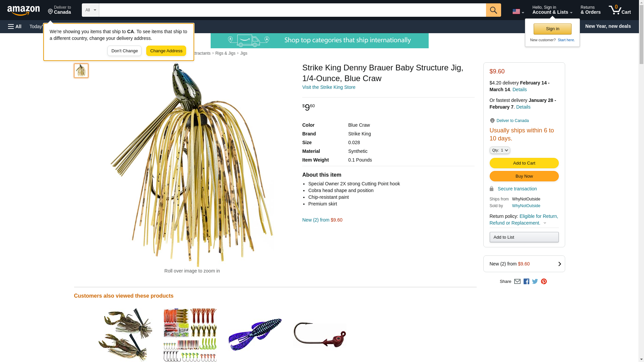Open the Amazon logo home link
Image resolution: width=644 pixels, height=362 pixels.
coord(23,10)
